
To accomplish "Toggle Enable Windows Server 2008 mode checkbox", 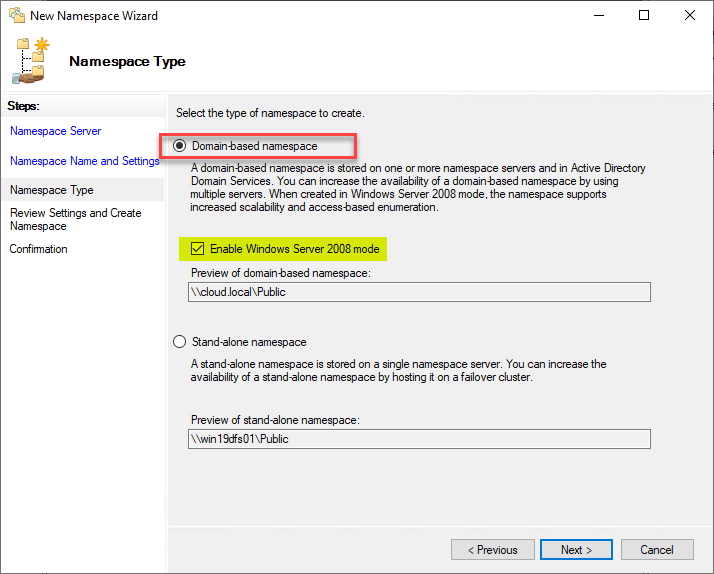I will (x=198, y=249).
